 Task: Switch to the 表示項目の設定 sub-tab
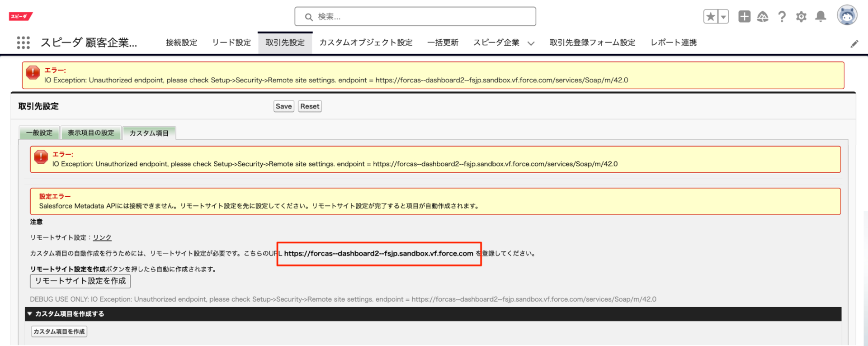click(91, 133)
